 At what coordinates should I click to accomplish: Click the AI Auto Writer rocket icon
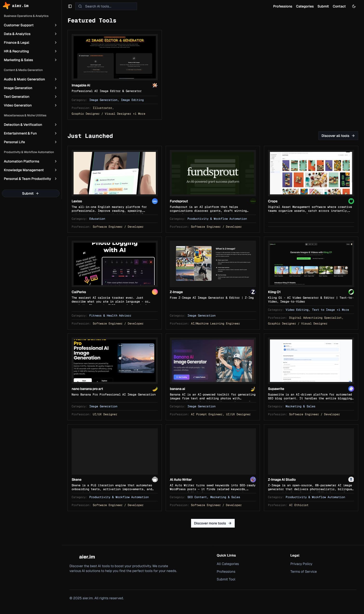(x=253, y=480)
